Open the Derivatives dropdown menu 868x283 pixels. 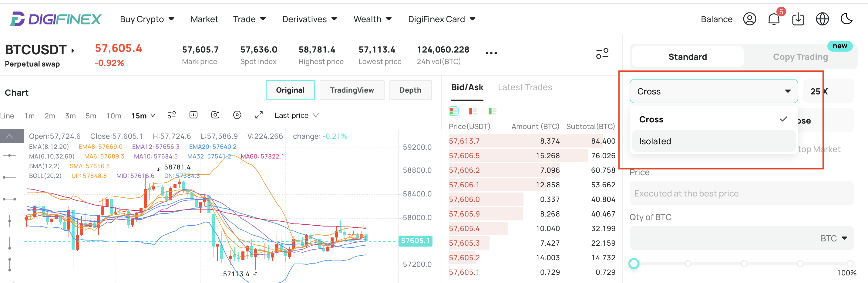point(310,19)
